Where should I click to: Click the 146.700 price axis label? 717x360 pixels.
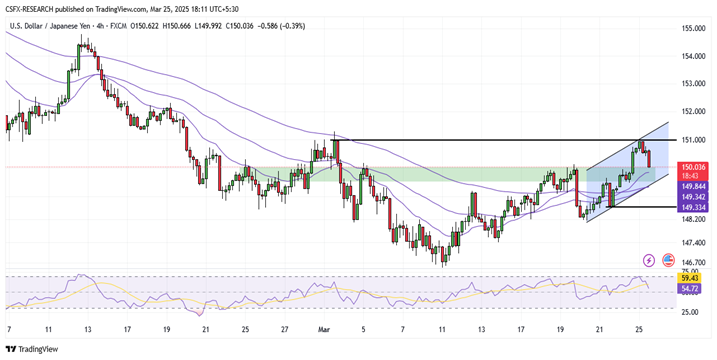coord(693,263)
